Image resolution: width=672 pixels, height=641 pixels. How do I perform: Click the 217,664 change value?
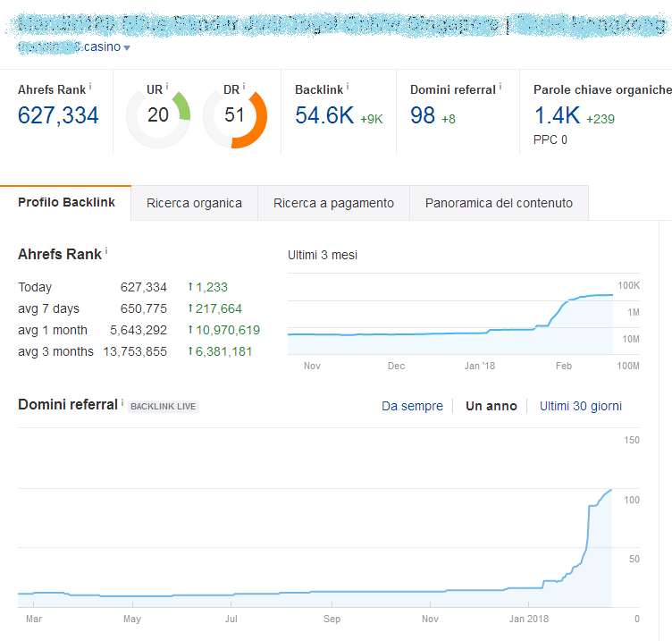pos(219,308)
